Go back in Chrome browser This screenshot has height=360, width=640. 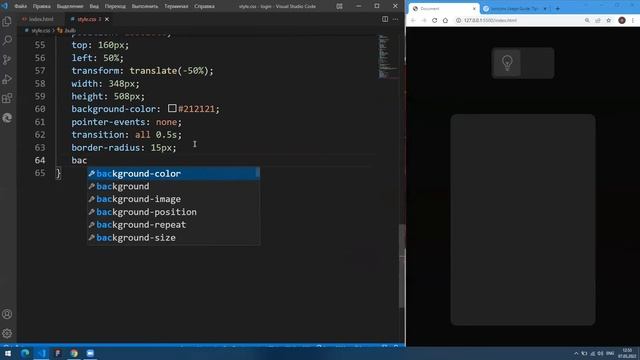[x=413, y=20]
